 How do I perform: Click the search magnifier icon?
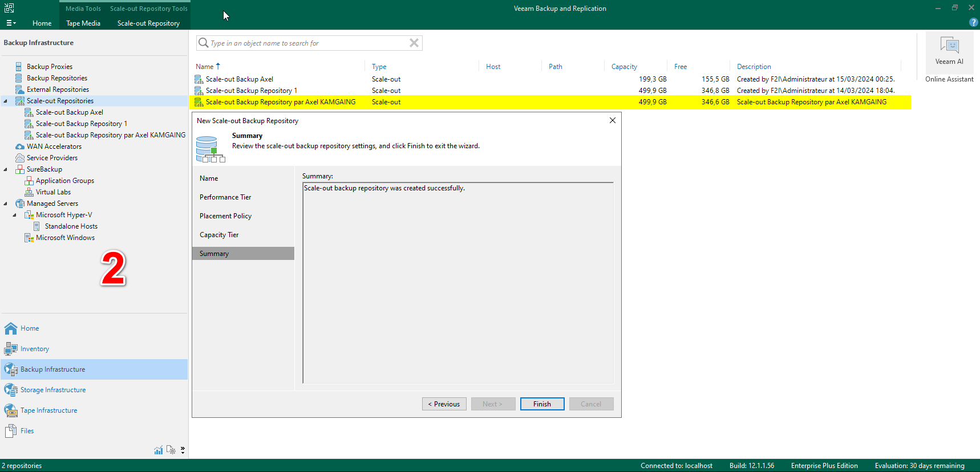(x=203, y=43)
